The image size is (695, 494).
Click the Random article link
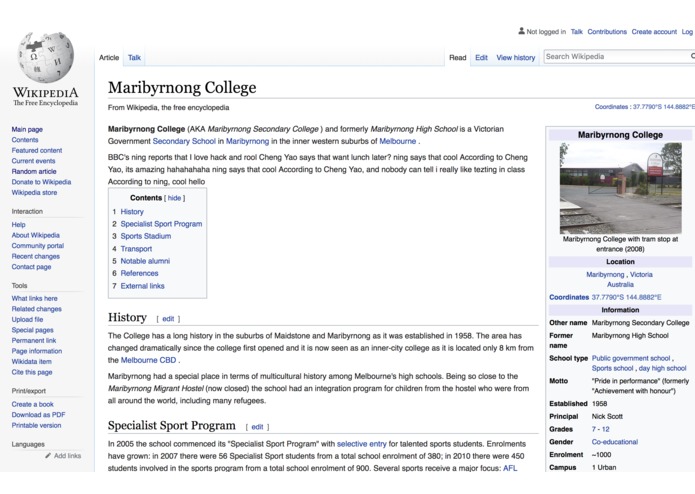pyautogui.click(x=34, y=171)
